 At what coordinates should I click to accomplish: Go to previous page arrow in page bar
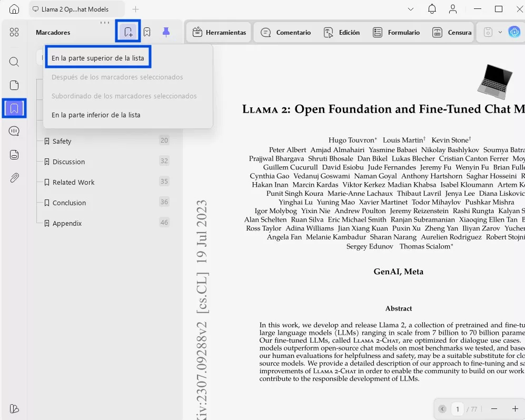pyautogui.click(x=442, y=408)
